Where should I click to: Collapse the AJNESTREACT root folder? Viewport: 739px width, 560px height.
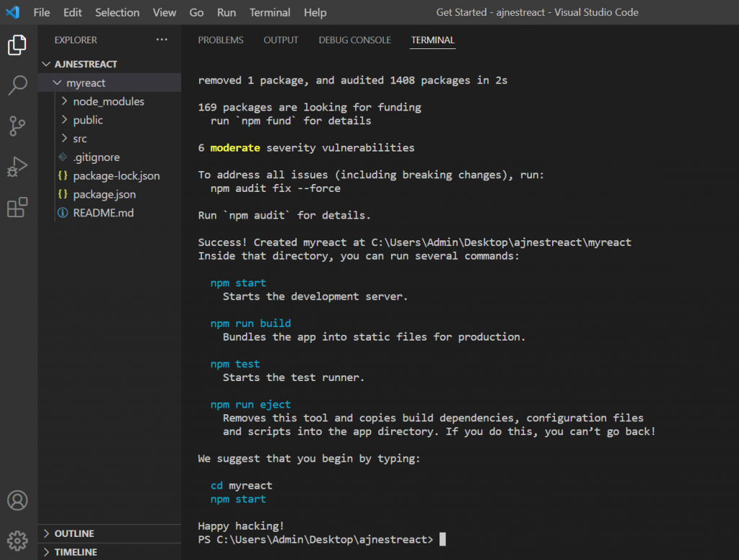[46, 64]
